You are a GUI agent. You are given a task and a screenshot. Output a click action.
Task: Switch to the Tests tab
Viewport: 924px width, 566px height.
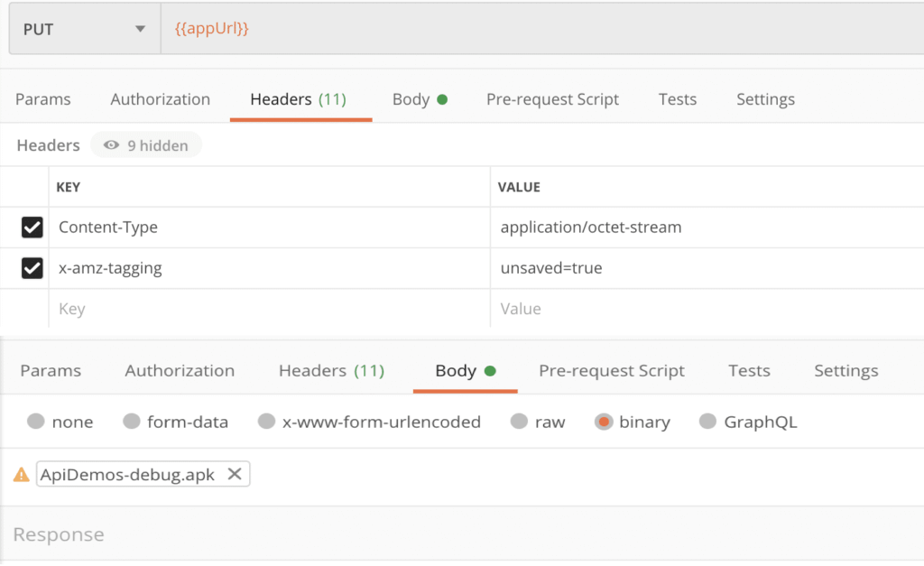click(x=749, y=370)
